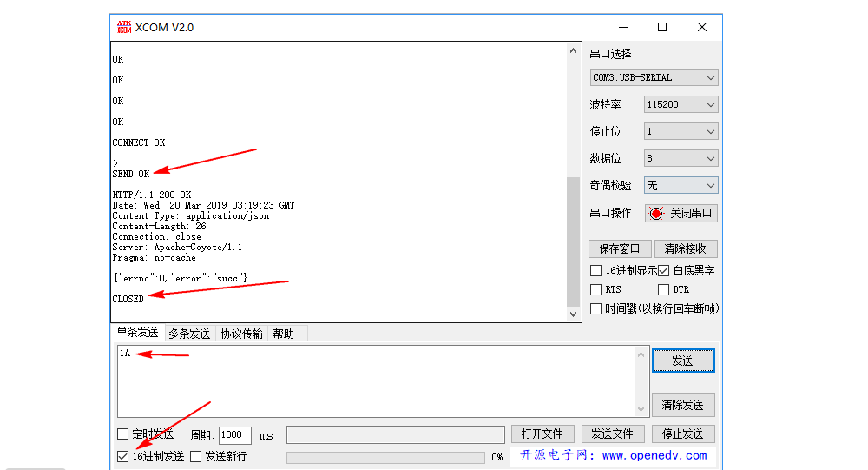Click the 'Content-Type: application/json' line
Viewport: 868px width, 470px height.
pyautogui.click(x=190, y=216)
